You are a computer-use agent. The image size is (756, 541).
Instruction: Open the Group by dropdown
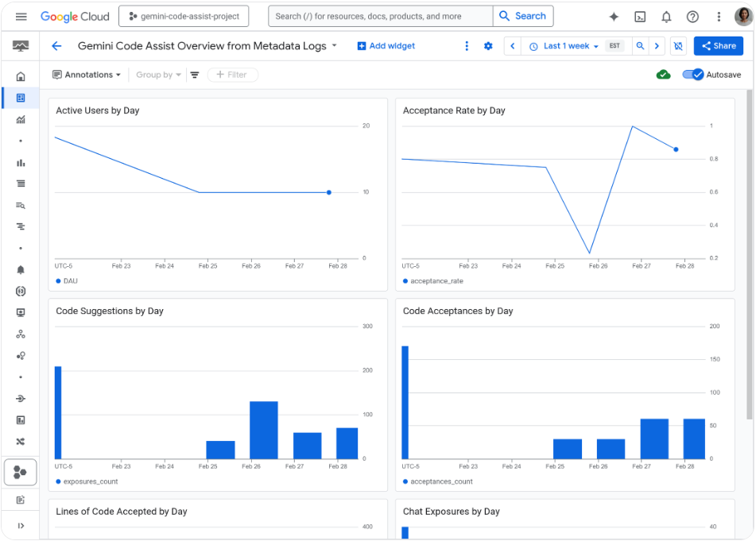click(159, 75)
